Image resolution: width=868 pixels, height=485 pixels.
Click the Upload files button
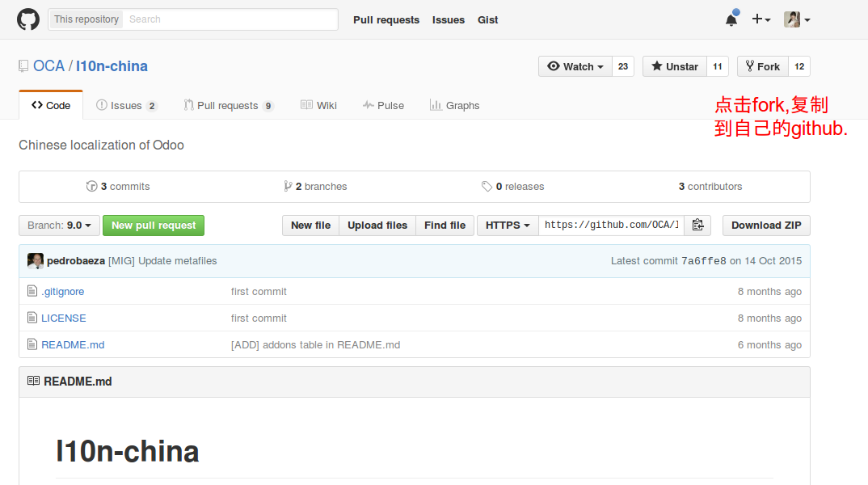377,226
